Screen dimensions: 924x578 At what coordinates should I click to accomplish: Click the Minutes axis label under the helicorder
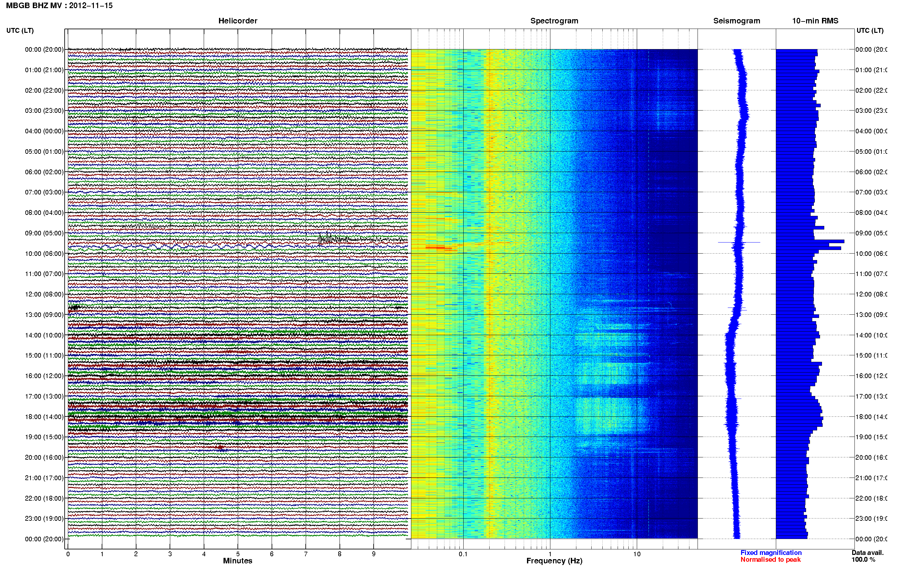point(237,561)
